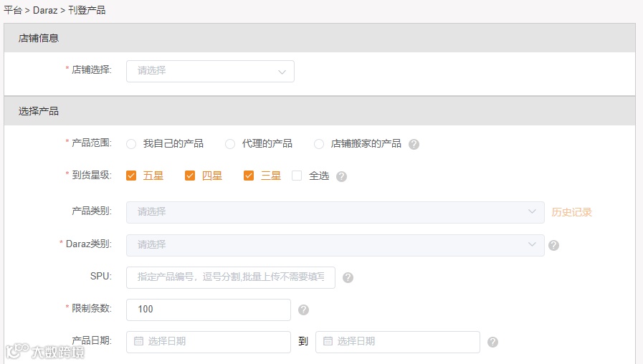Click help icon for Daraz类别 dropdown

point(553,245)
